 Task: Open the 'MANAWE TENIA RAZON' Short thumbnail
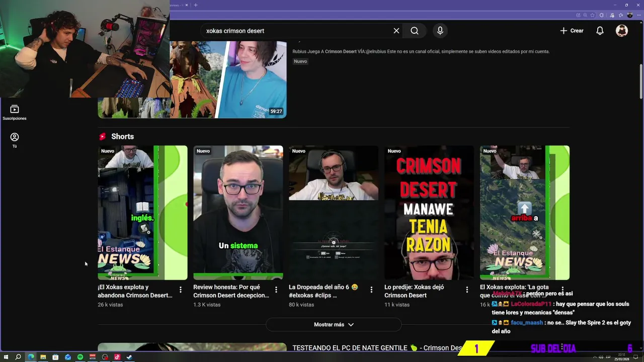pos(429,213)
